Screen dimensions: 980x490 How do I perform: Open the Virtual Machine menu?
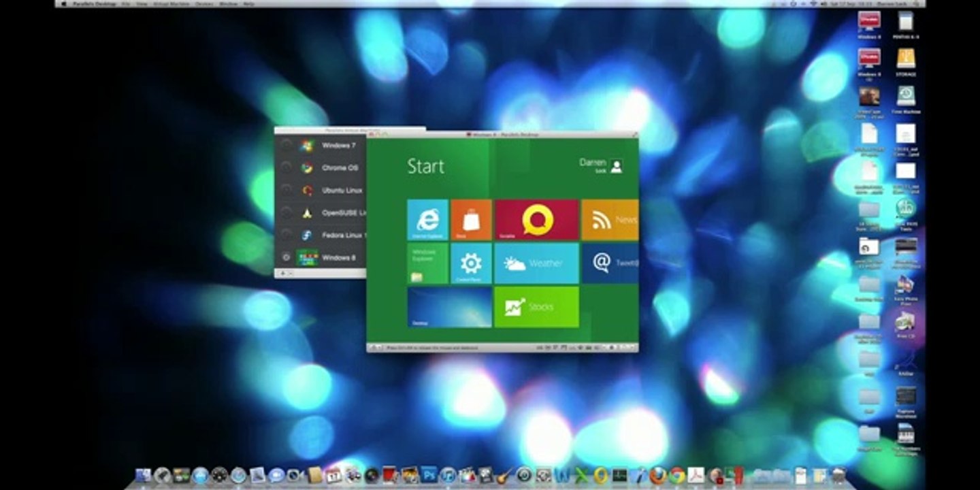[x=171, y=3]
